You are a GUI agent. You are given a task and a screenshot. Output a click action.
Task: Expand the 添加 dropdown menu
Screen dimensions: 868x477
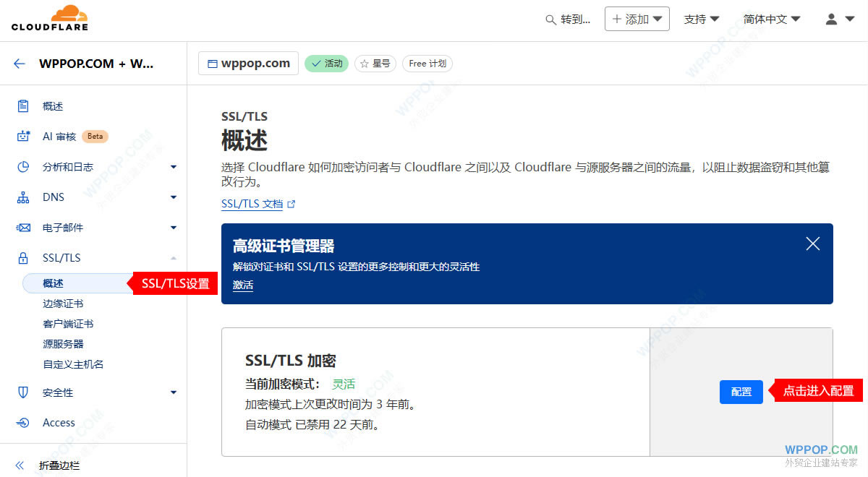pyautogui.click(x=637, y=19)
